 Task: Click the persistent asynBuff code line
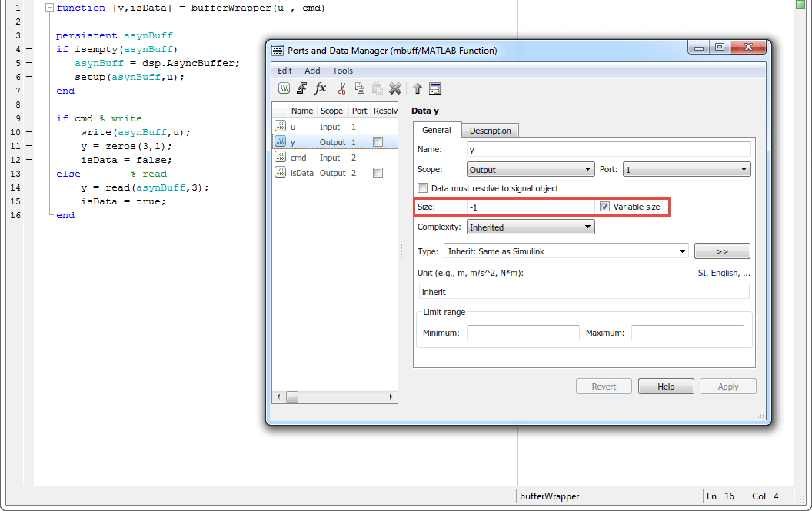point(115,35)
